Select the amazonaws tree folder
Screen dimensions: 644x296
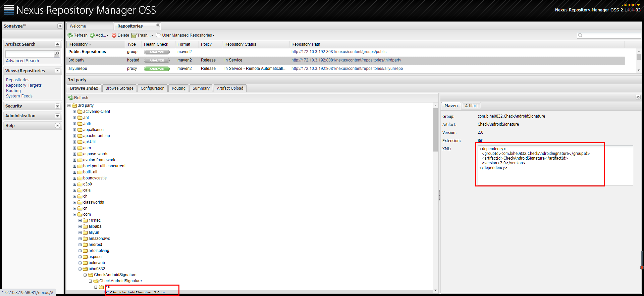tap(99, 239)
